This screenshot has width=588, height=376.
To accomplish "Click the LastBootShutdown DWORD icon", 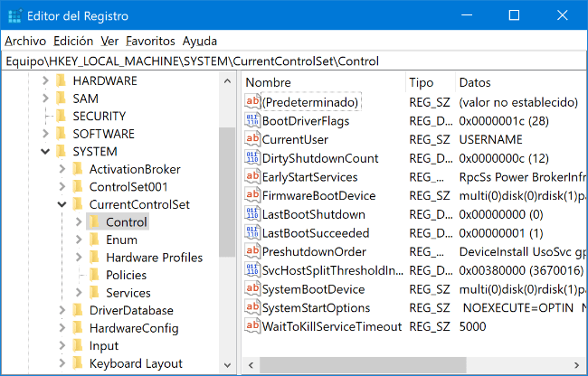I will pos(252,214).
